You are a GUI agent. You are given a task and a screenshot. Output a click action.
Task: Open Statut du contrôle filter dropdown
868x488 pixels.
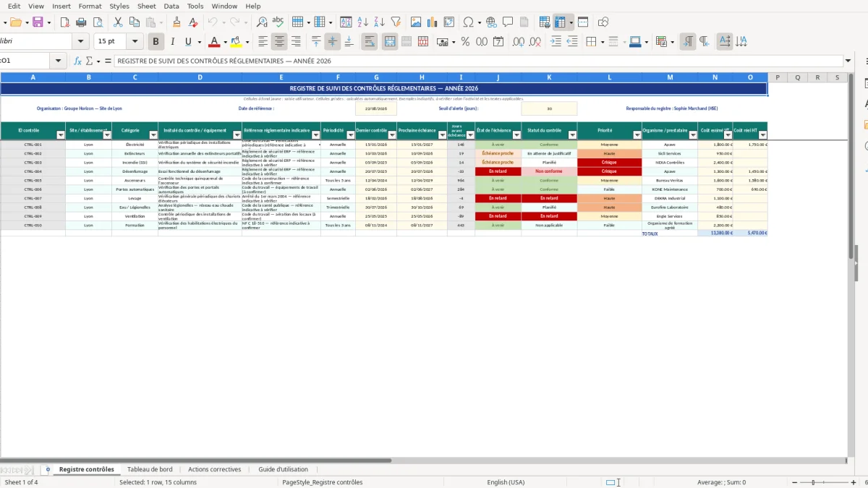[573, 135]
